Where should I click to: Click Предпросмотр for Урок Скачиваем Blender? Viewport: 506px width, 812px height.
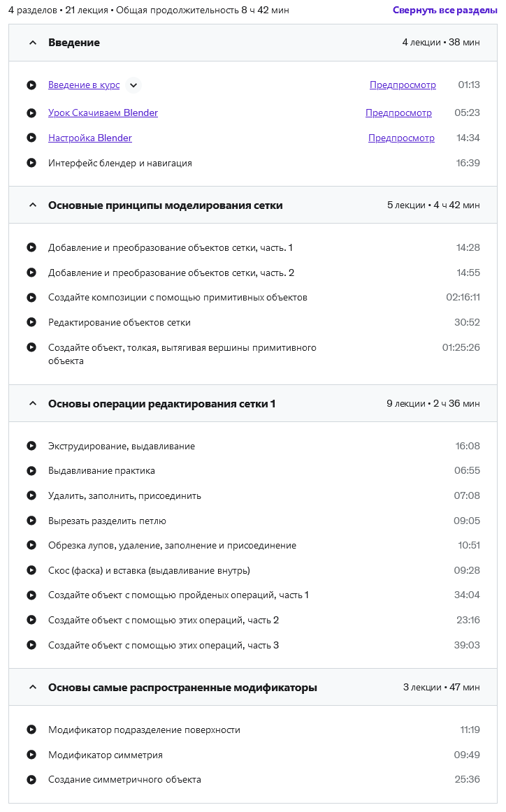click(x=398, y=113)
